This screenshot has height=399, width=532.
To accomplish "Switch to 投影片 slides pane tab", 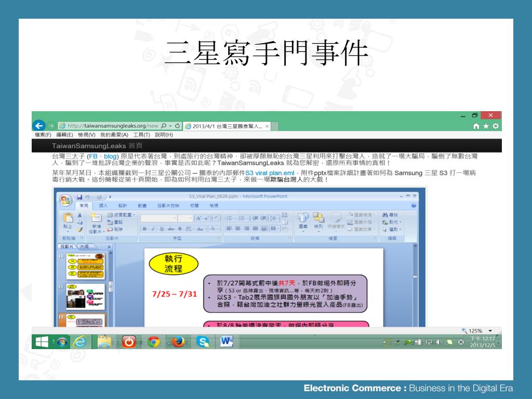I will coord(67,246).
